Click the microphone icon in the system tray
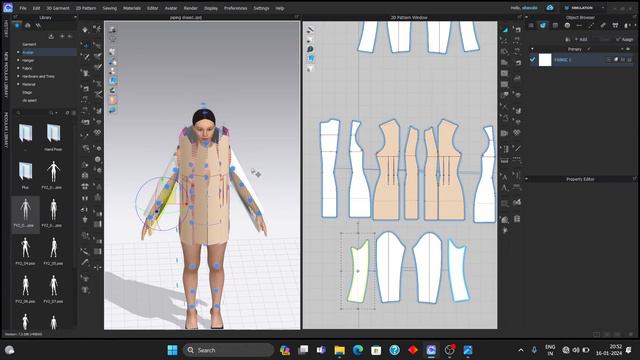The width and height of the screenshot is (640, 360). tap(534, 350)
